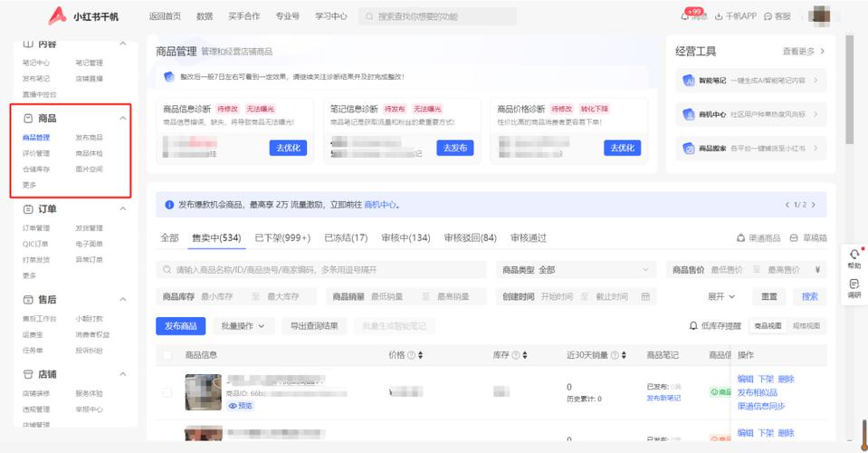Image resolution: width=868 pixels, height=453 pixels.
Task: Click 去优化 under 商品信息诊断
Action: [288, 148]
